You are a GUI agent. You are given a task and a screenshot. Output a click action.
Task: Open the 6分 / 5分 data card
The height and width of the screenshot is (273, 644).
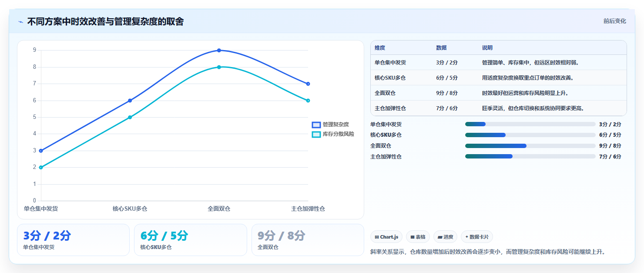click(190, 240)
